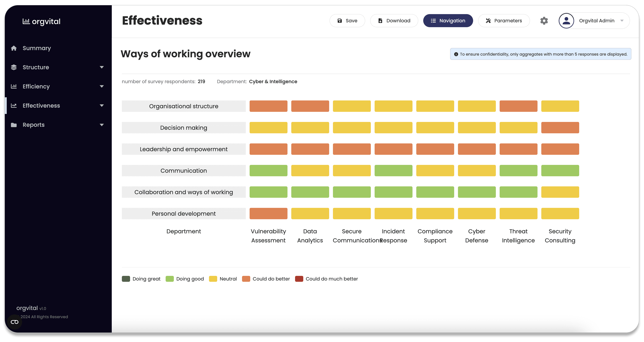The height and width of the screenshot is (342, 644).
Task: Open the Orgvital Admin user dropdown arrow
Action: point(622,21)
